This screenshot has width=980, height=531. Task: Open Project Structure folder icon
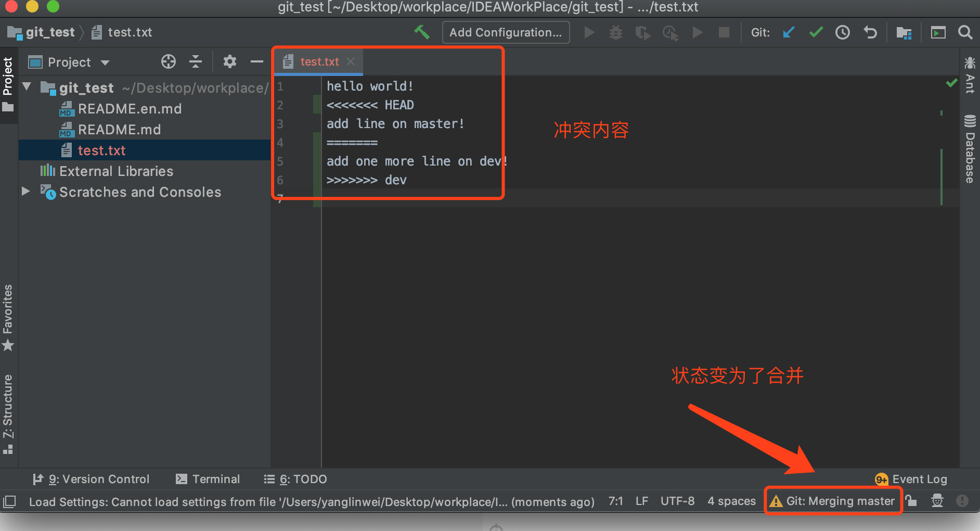coord(904,33)
